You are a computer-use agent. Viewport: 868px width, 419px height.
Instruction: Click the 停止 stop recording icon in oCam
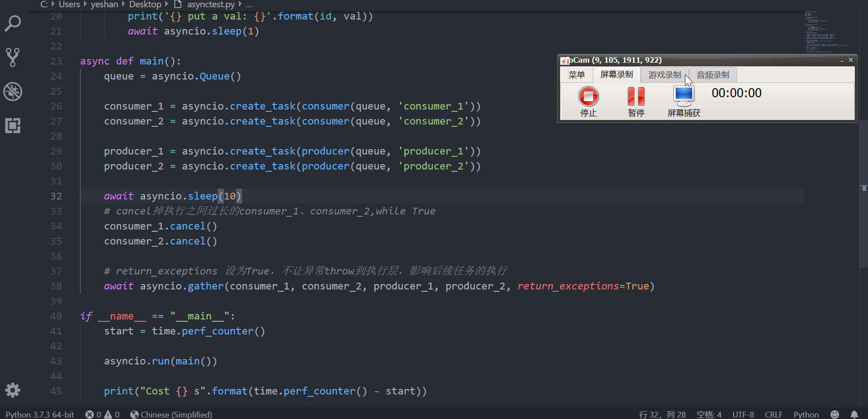pyautogui.click(x=588, y=96)
